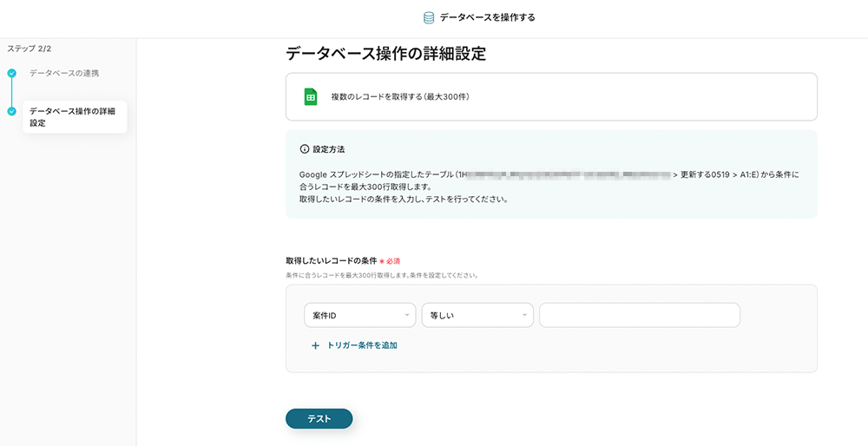The height and width of the screenshot is (446, 868).
Task: Click the checkmark icon beside データベースの連携
Action: click(12, 74)
